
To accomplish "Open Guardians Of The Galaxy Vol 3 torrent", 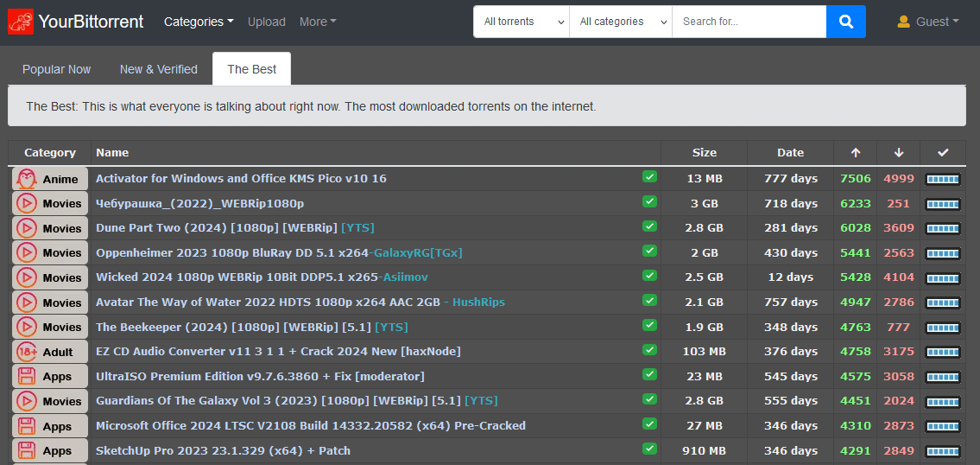I will pyautogui.click(x=297, y=400).
